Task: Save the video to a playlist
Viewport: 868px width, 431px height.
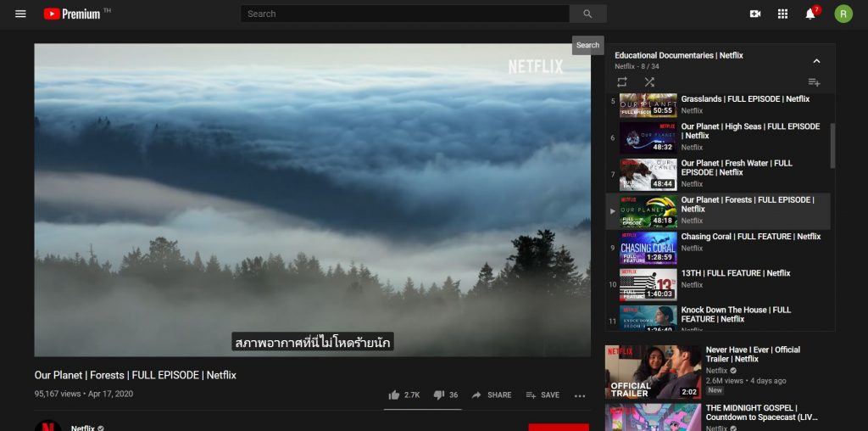Action: 542,395
